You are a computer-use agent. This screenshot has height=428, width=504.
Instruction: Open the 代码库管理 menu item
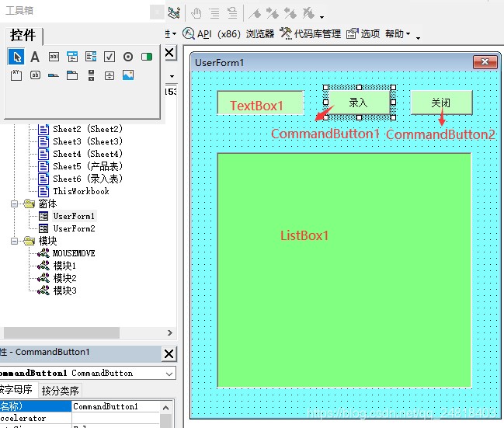pos(310,33)
